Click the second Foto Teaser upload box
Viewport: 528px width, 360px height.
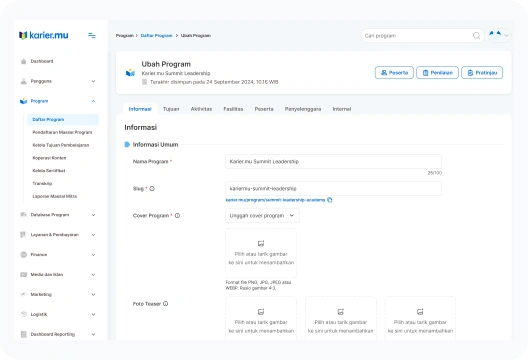click(340, 319)
